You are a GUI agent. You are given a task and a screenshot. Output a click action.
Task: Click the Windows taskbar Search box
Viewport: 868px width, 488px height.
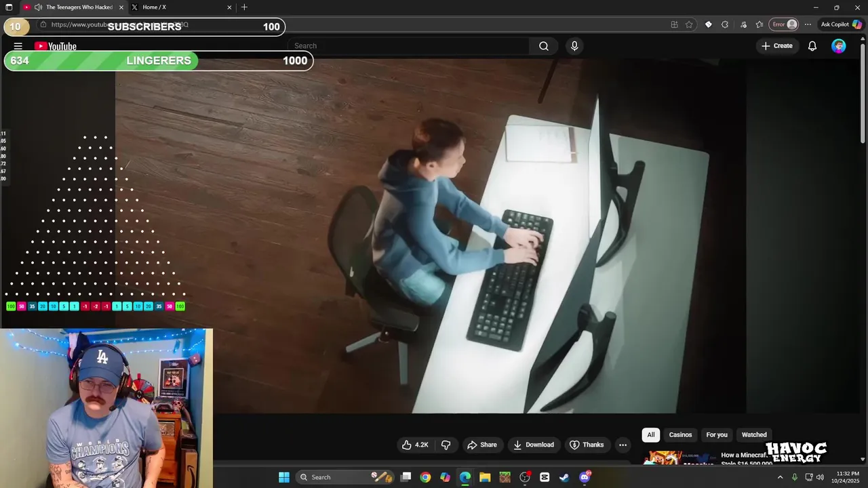coord(344,477)
